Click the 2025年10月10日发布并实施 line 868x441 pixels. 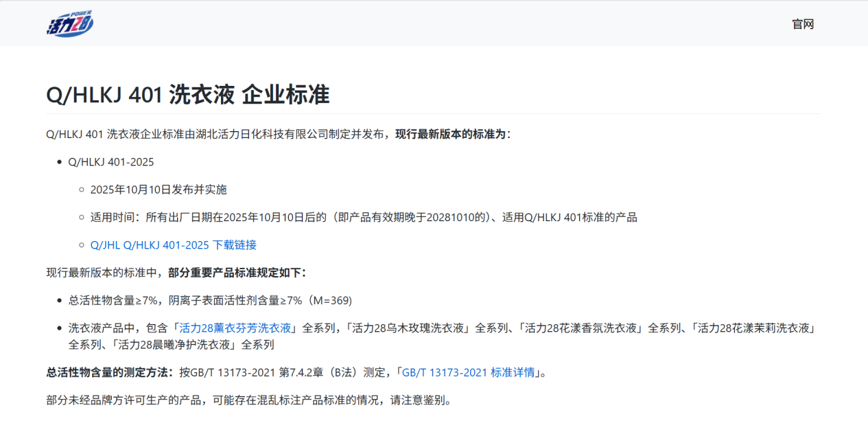[160, 190]
